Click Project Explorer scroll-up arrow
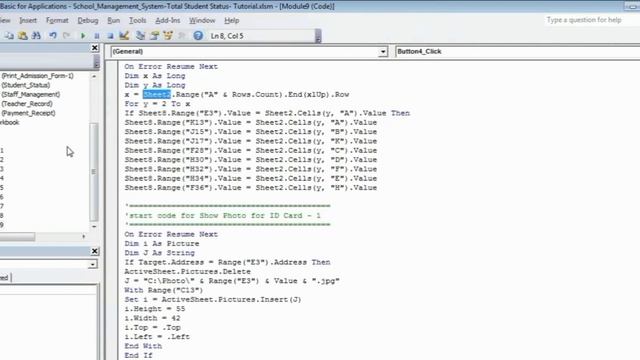Screen dimensions: 640x360 point(94,76)
